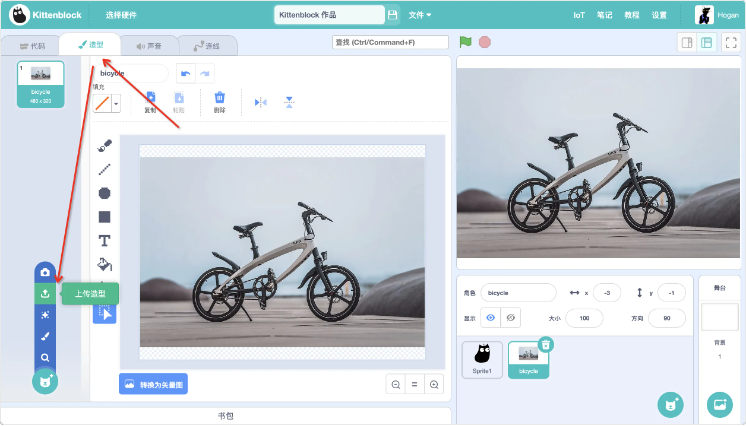Click the upload costume (上传造型) button
Viewport: 746px width, 426px height.
44,293
